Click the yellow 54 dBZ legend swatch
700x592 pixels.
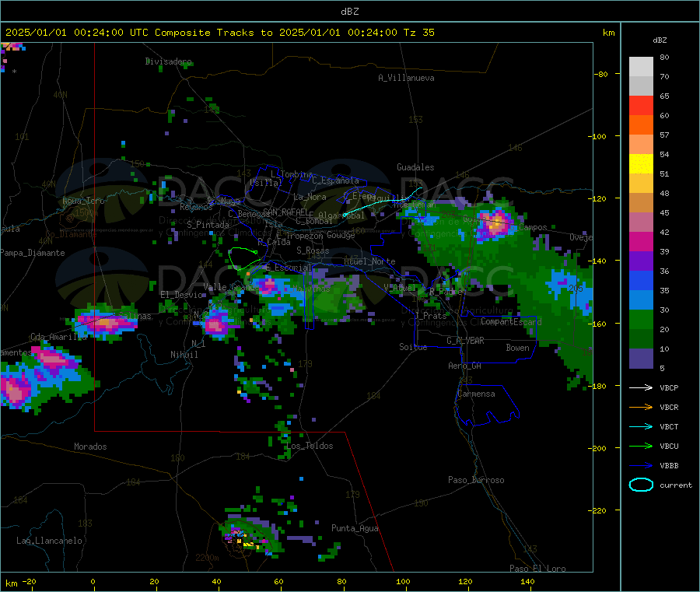click(x=641, y=164)
